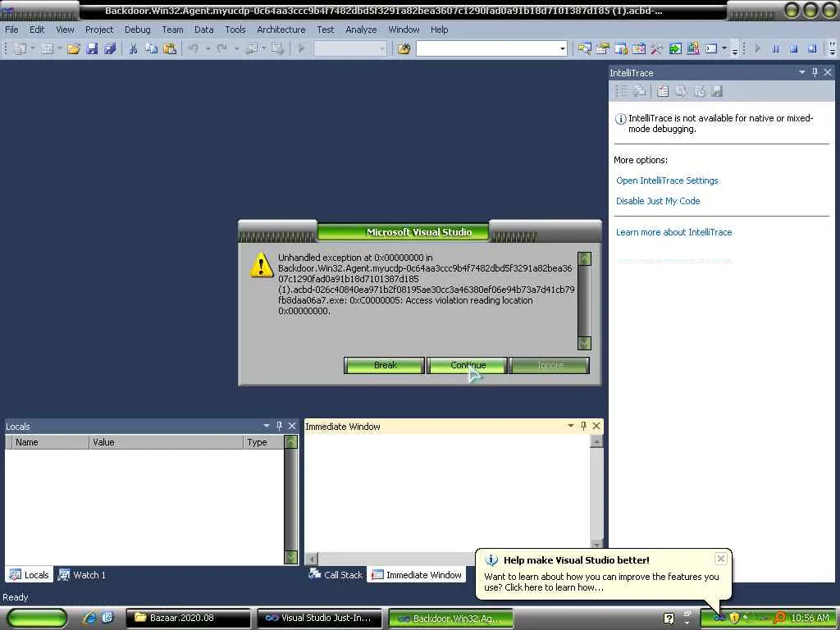Open the New Project dropdown arrow
This screenshot has width=840, height=630.
point(32,48)
